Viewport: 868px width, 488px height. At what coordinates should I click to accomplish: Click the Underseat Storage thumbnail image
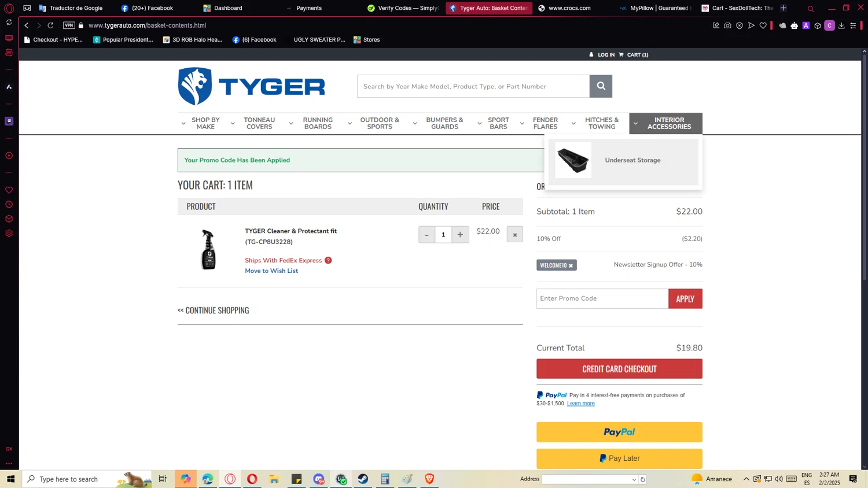pyautogui.click(x=573, y=160)
